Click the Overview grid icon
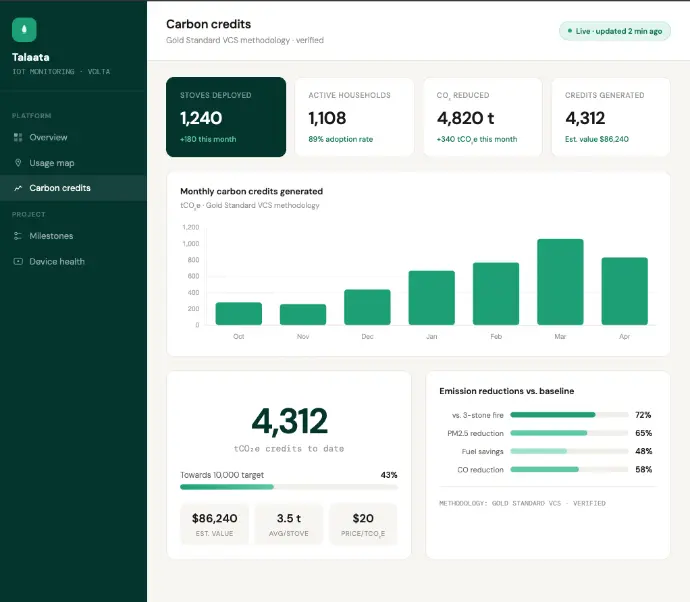Screen dimensions: 690x602 tap(18, 137)
